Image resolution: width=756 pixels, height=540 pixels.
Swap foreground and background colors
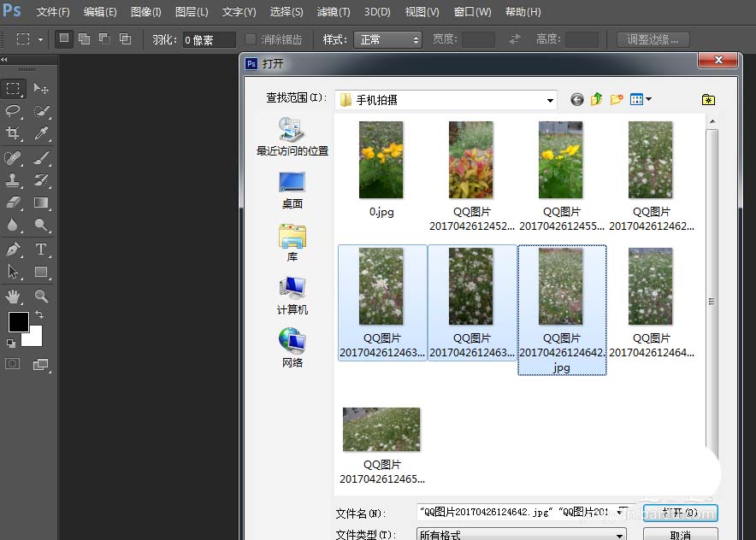click(39, 314)
